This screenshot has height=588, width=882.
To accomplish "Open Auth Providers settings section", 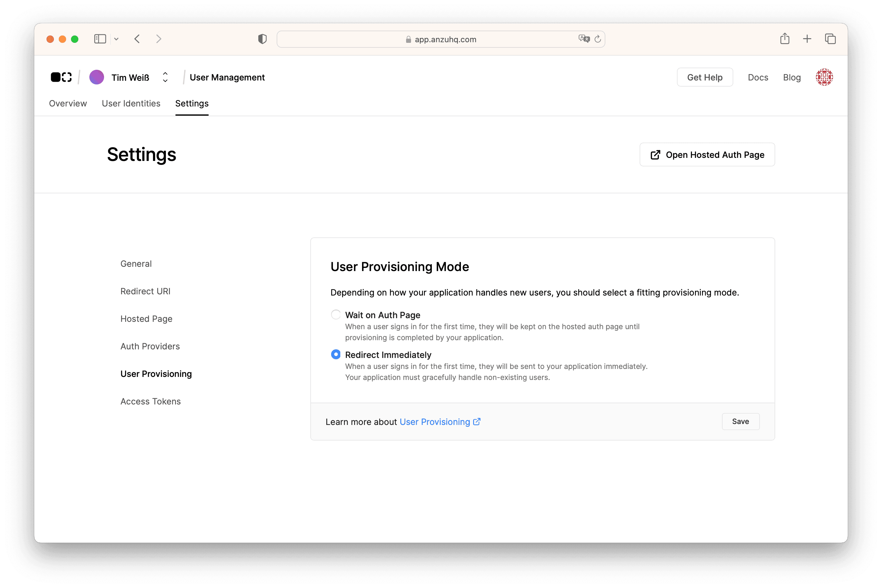I will coord(150,346).
